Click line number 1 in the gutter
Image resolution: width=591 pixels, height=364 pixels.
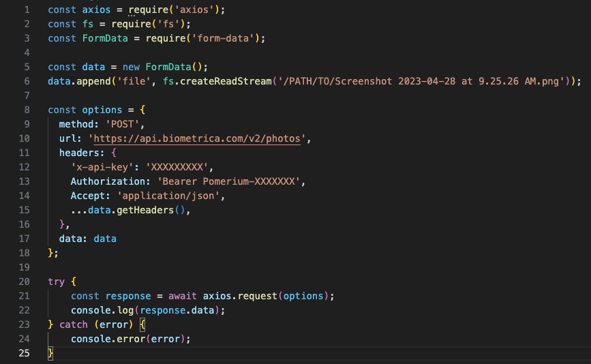(27, 10)
